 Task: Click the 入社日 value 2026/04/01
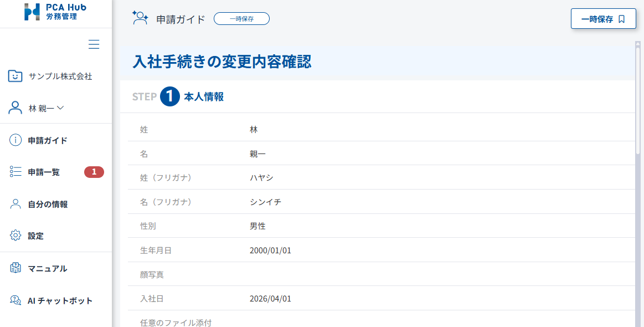(x=270, y=299)
